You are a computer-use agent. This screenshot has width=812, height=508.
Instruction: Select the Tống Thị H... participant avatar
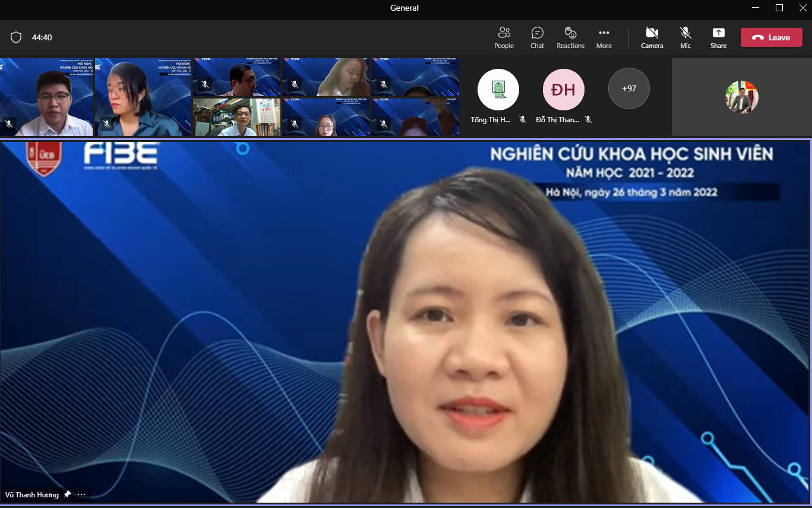(498, 90)
